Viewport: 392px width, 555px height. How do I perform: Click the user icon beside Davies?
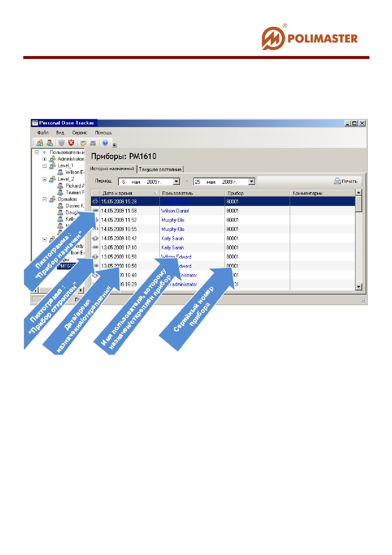tap(60, 206)
